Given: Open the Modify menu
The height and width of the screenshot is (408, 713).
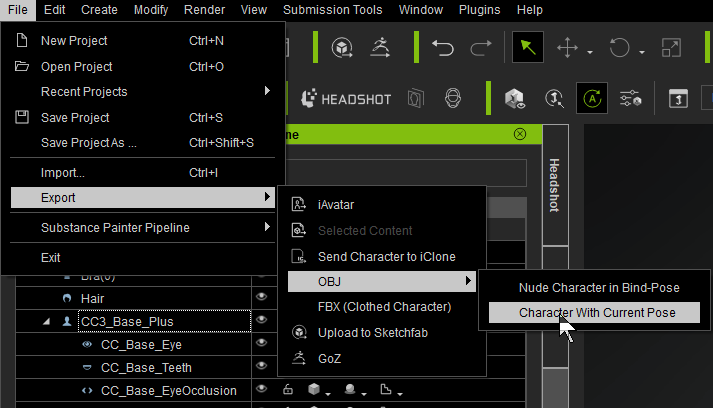Looking at the screenshot, I should pos(151,10).
